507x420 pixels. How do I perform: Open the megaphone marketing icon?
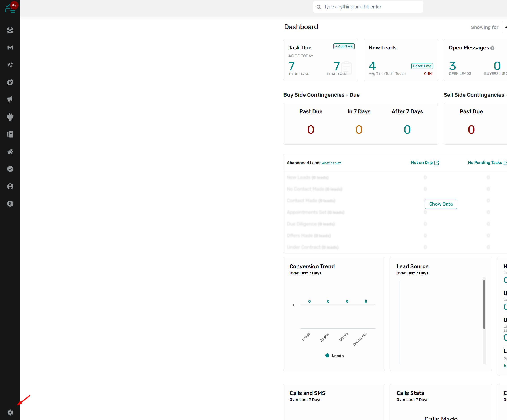(10, 99)
